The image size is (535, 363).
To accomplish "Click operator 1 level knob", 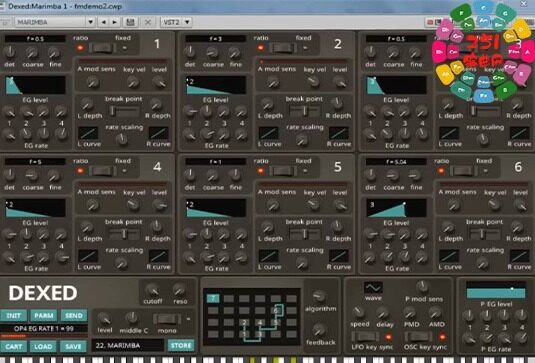I will tap(159, 82).
